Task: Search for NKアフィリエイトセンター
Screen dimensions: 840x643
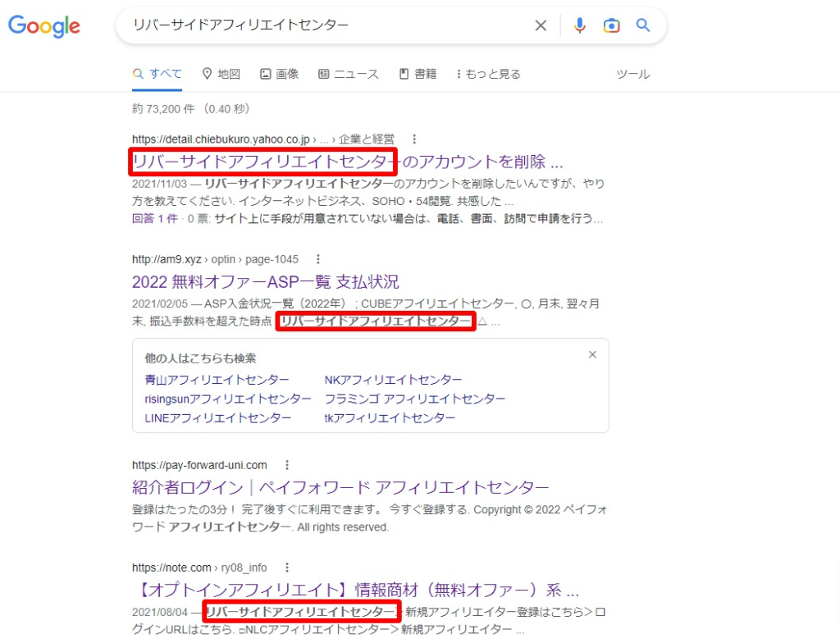Action: point(393,380)
